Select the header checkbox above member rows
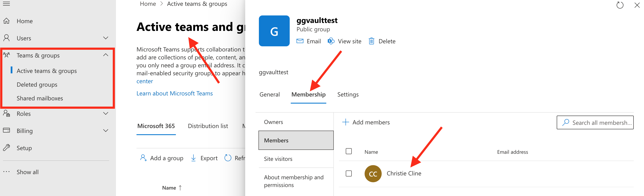The height and width of the screenshot is (196, 644). coord(349,151)
